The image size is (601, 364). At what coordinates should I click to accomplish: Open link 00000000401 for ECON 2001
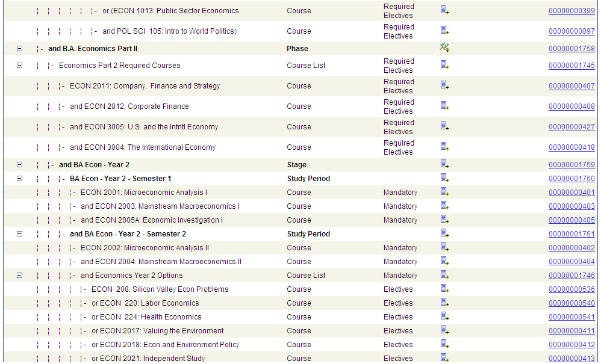click(571, 192)
